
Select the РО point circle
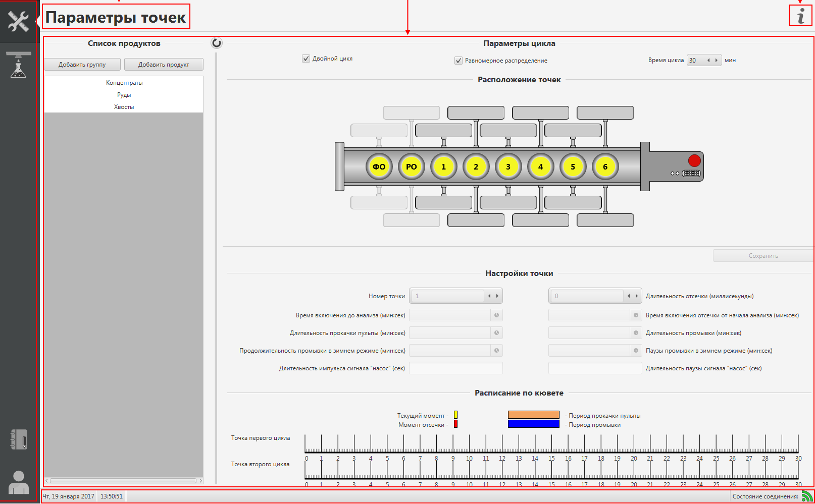pos(412,166)
